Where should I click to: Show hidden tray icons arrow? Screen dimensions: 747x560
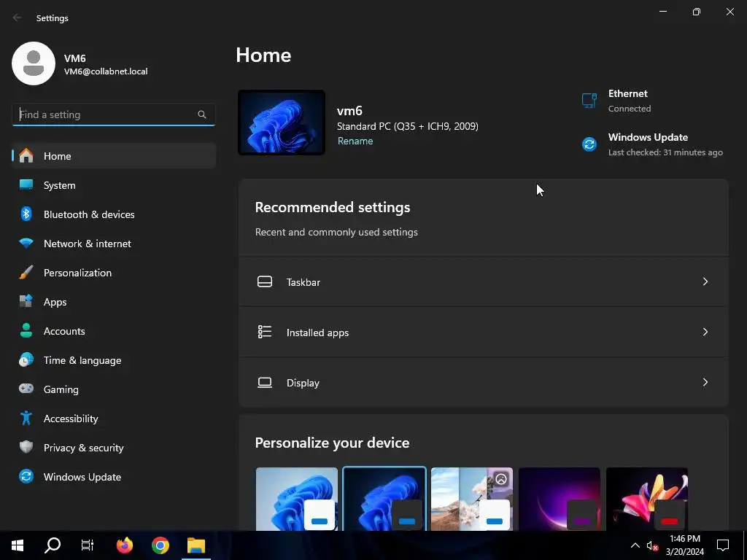tap(635, 545)
